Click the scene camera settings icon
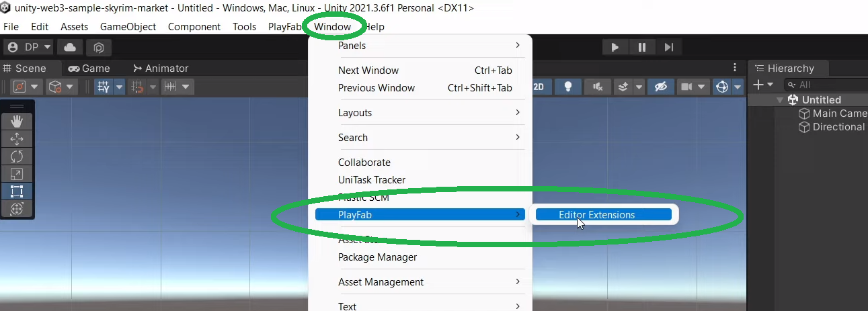This screenshot has width=868, height=311. click(686, 87)
